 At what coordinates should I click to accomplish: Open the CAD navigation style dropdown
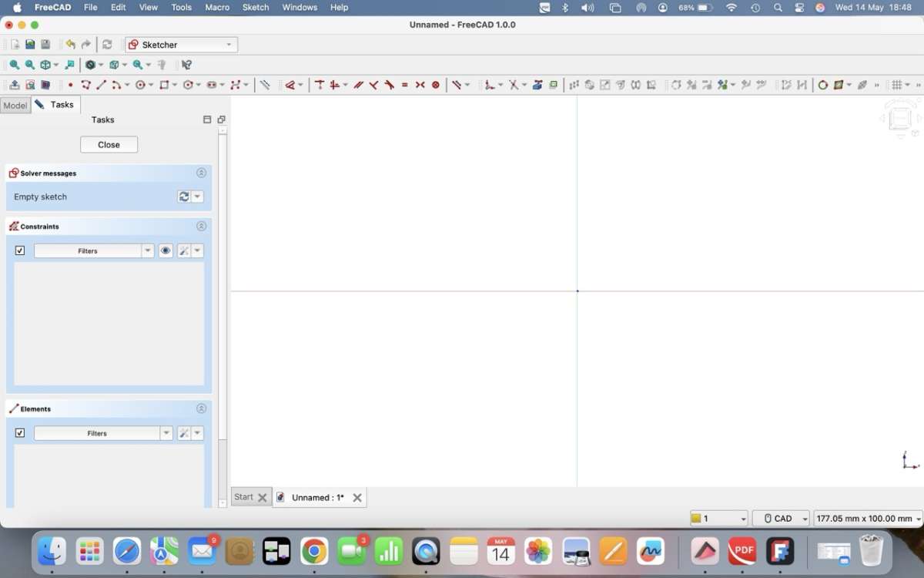click(x=781, y=519)
